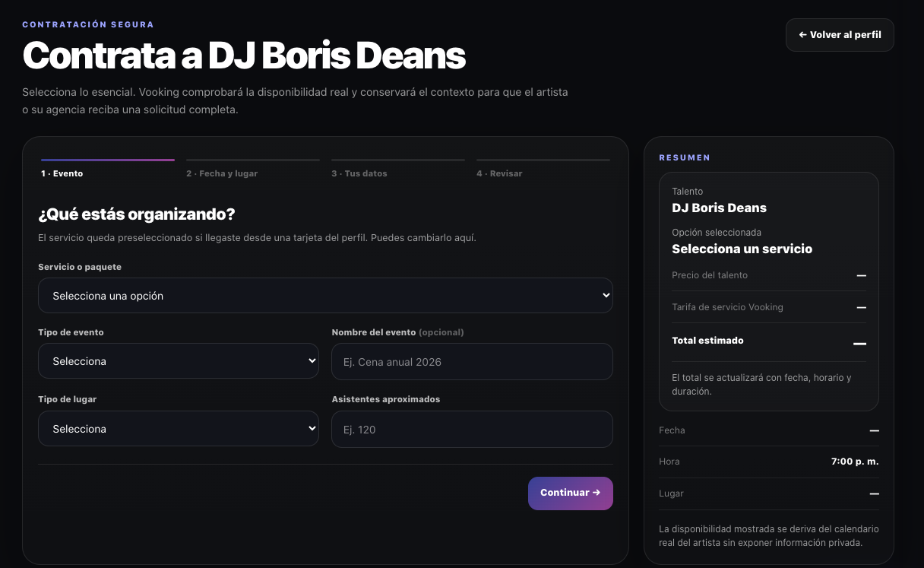Click the Hora row label in summary
The height and width of the screenshot is (568, 924).
[669, 462]
